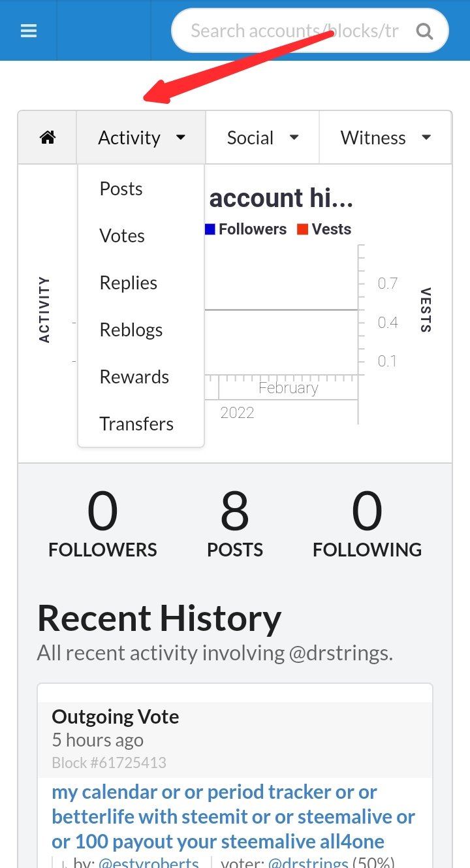Go to the home icon tab
This screenshot has width=470, height=868.
(48, 138)
